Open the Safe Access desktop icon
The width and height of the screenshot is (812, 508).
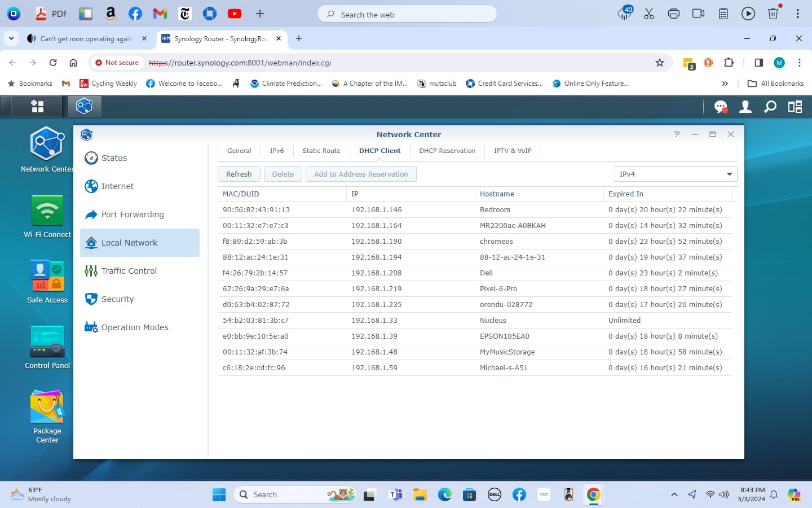47,282
